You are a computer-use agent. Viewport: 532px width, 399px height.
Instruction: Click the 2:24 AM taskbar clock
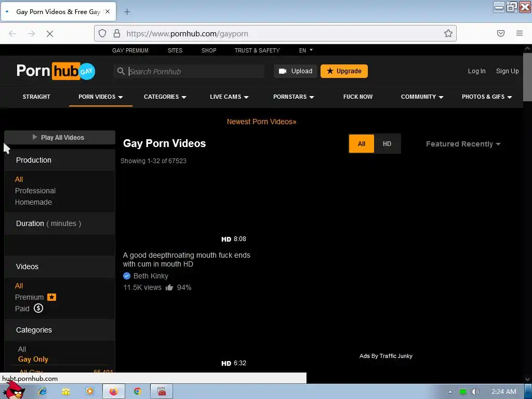click(x=504, y=392)
